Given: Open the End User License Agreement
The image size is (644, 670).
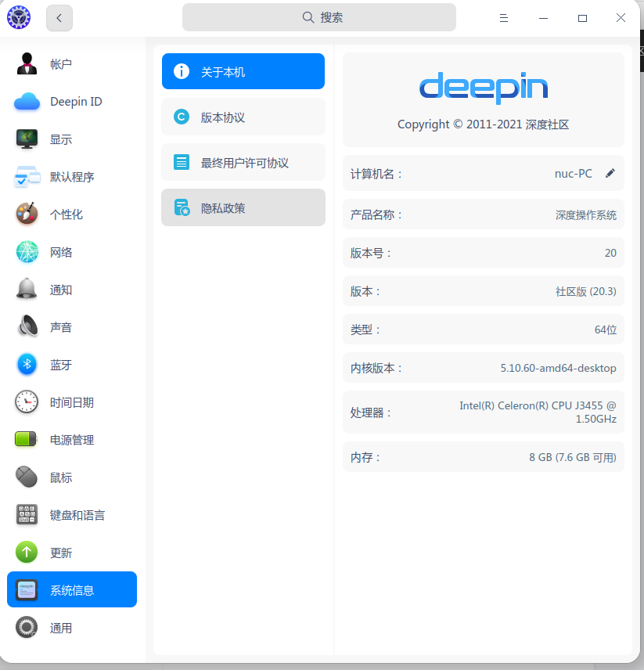Looking at the screenshot, I should [243, 162].
